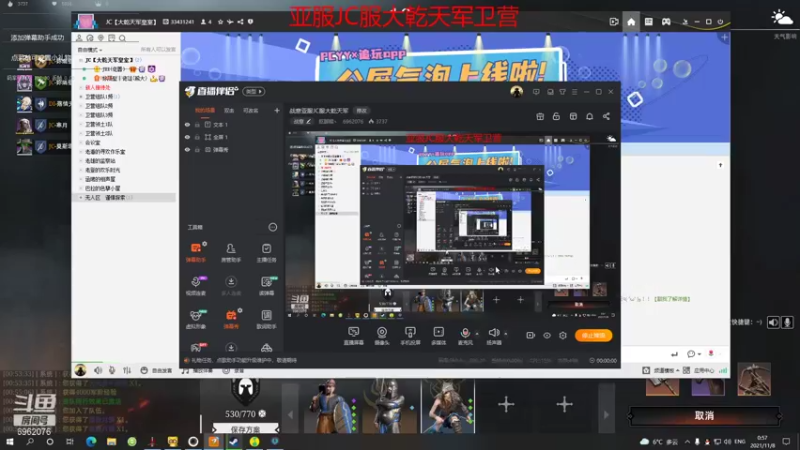Image resolution: width=800 pixels, height=450 pixels.
Task: Click the game category edit pill
Action: [302, 121]
